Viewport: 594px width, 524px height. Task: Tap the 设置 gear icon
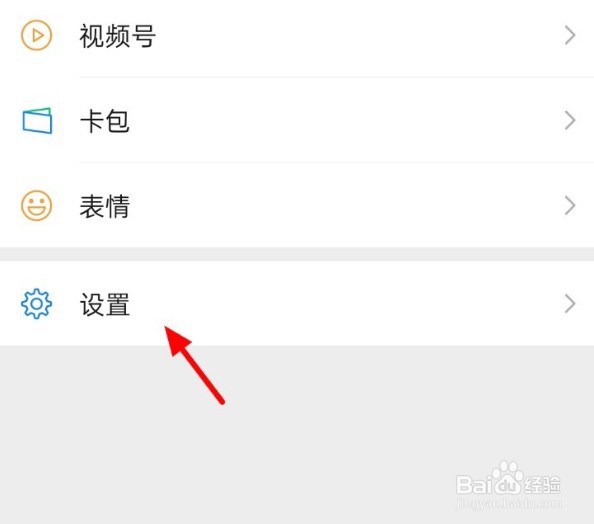(x=36, y=303)
